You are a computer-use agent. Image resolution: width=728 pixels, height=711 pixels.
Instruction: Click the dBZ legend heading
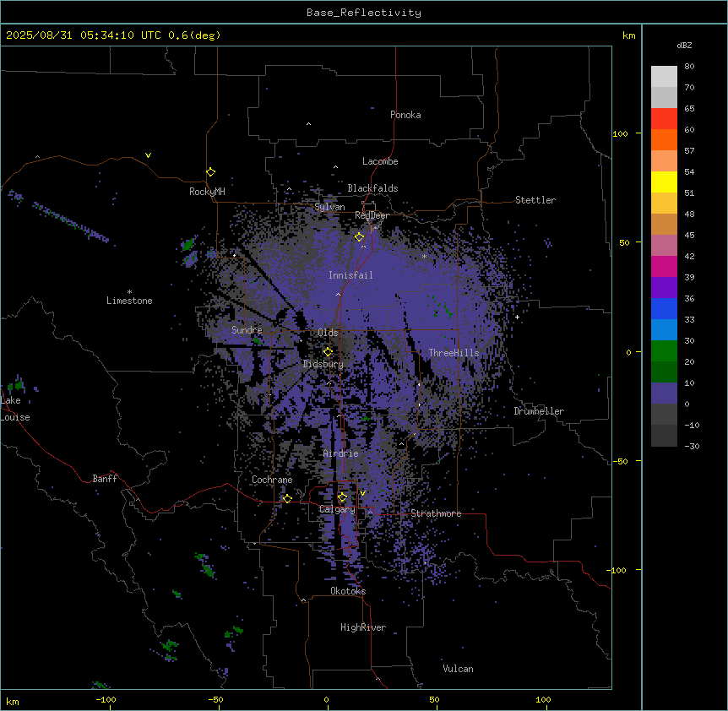tap(684, 45)
